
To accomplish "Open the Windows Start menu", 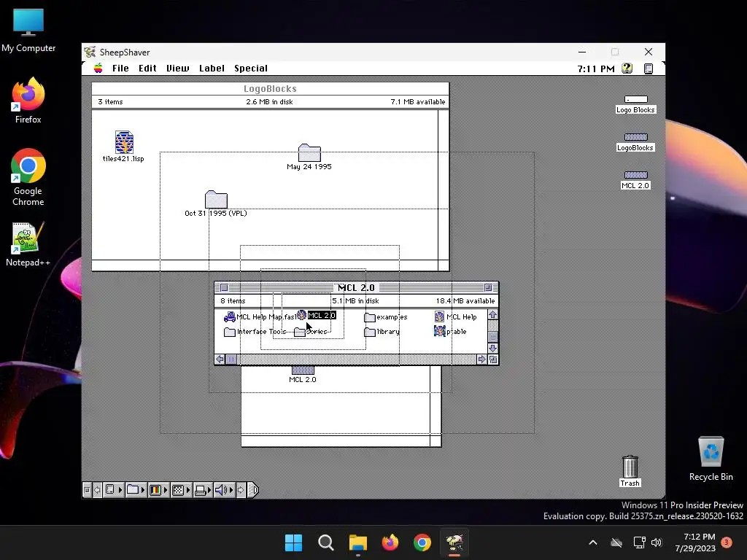I will click(293, 542).
